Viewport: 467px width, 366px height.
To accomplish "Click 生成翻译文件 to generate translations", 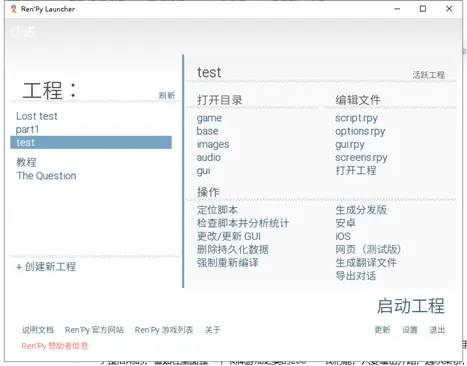I will pyautogui.click(x=366, y=263).
